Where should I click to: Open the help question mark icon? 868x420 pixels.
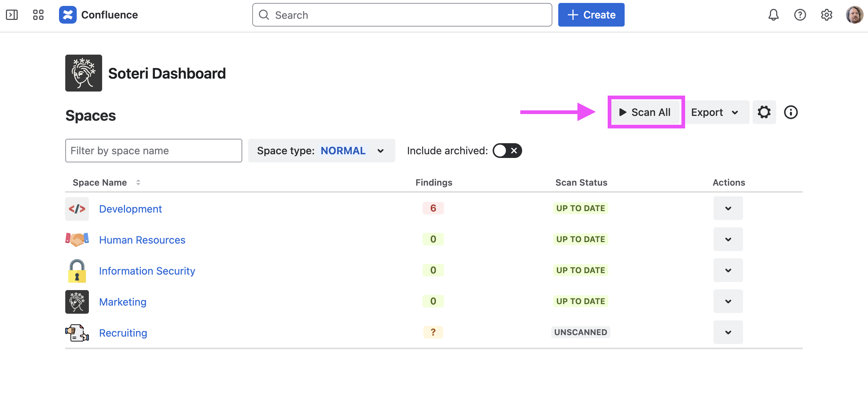click(x=800, y=15)
